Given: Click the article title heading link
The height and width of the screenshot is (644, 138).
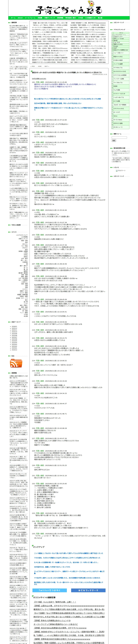Looking at the screenshot, I should coord(67,72).
